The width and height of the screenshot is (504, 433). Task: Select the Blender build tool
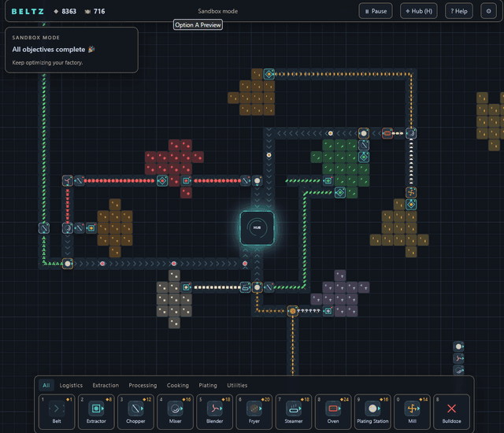coord(215,412)
